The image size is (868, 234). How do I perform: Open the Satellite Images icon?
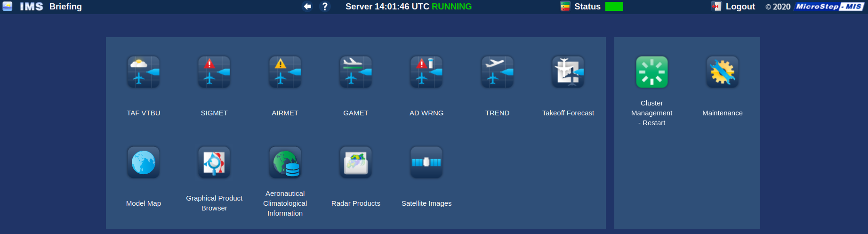click(426, 162)
